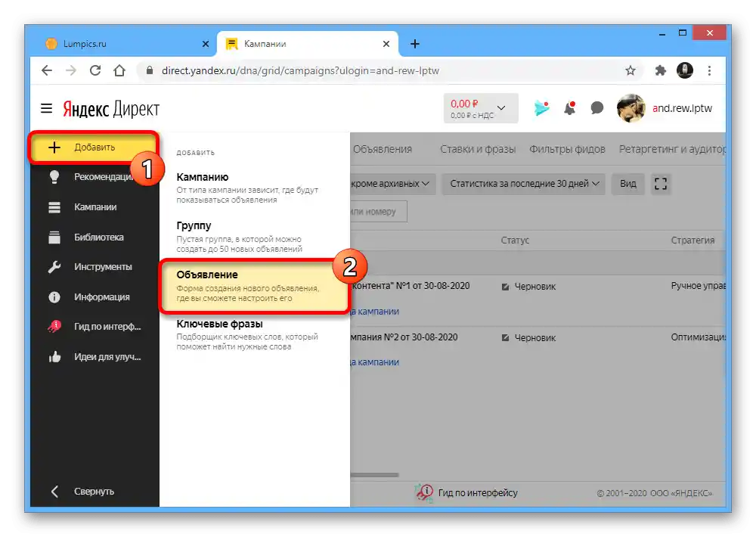Go forward in browser
The height and width of the screenshot is (537, 756).
[x=71, y=70]
